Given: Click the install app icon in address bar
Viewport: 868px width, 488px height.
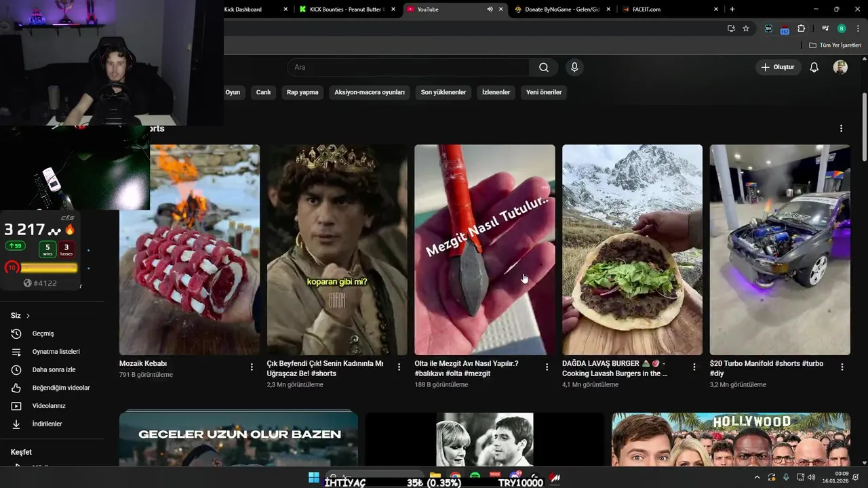Looking at the screenshot, I should [731, 28].
